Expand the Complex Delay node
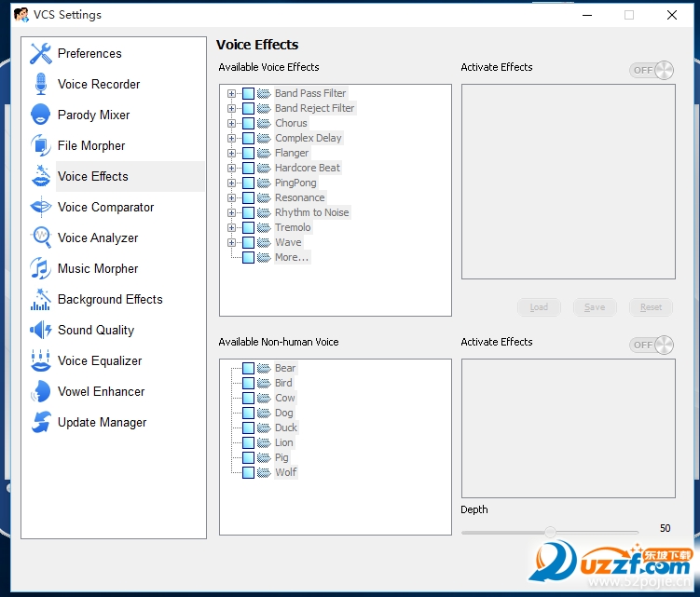Viewport: 700px width, 597px height. 231,139
